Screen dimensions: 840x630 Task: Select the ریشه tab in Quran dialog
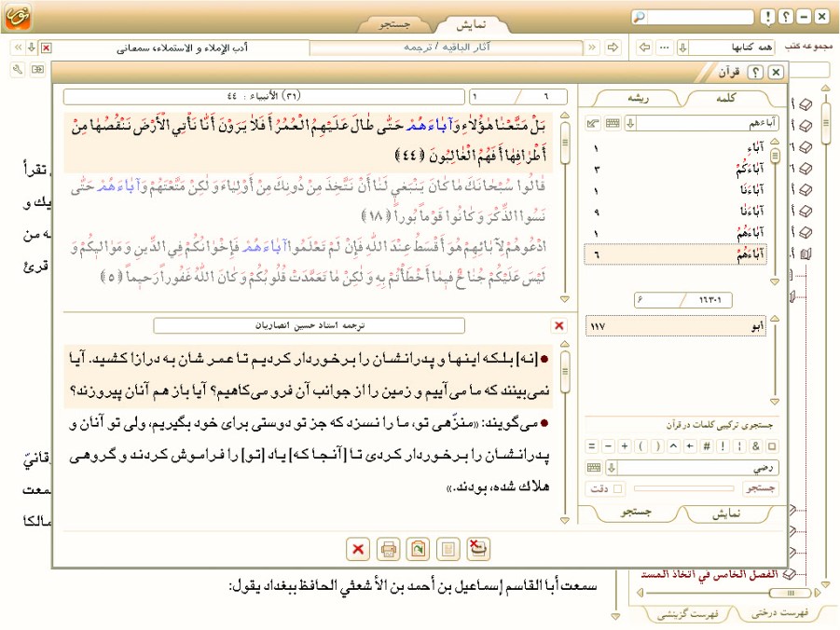pyautogui.click(x=638, y=98)
